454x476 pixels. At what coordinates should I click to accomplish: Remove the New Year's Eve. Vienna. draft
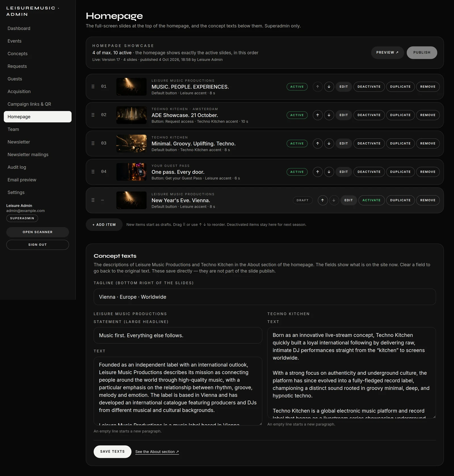coord(428,200)
